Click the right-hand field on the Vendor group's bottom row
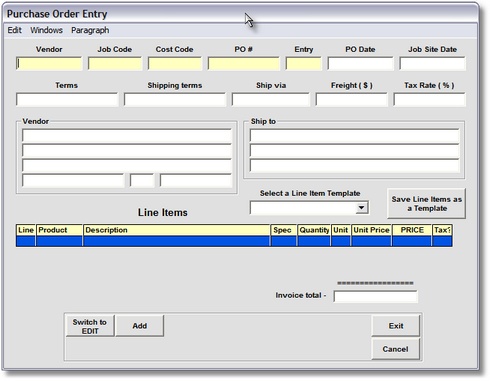The image size is (490, 381). 196,180
